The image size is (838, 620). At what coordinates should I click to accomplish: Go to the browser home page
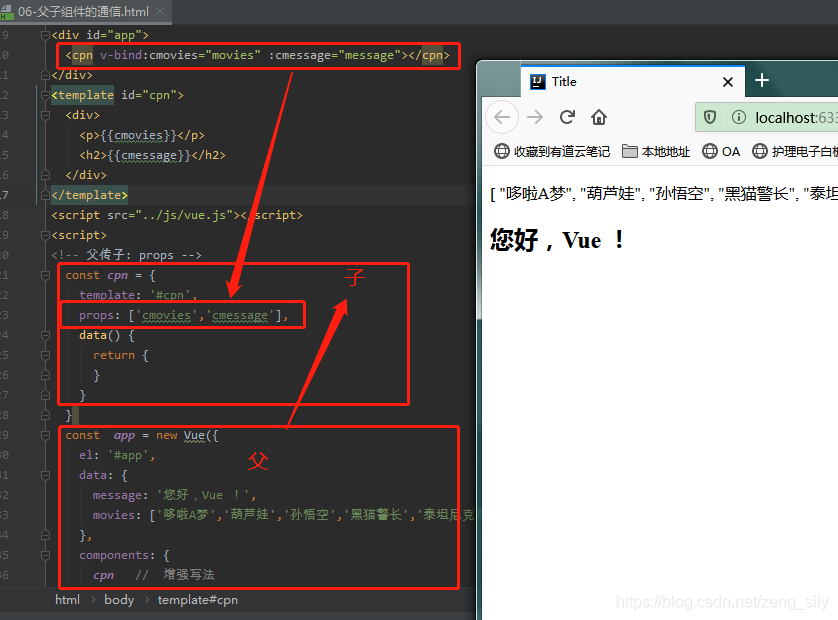pos(599,117)
